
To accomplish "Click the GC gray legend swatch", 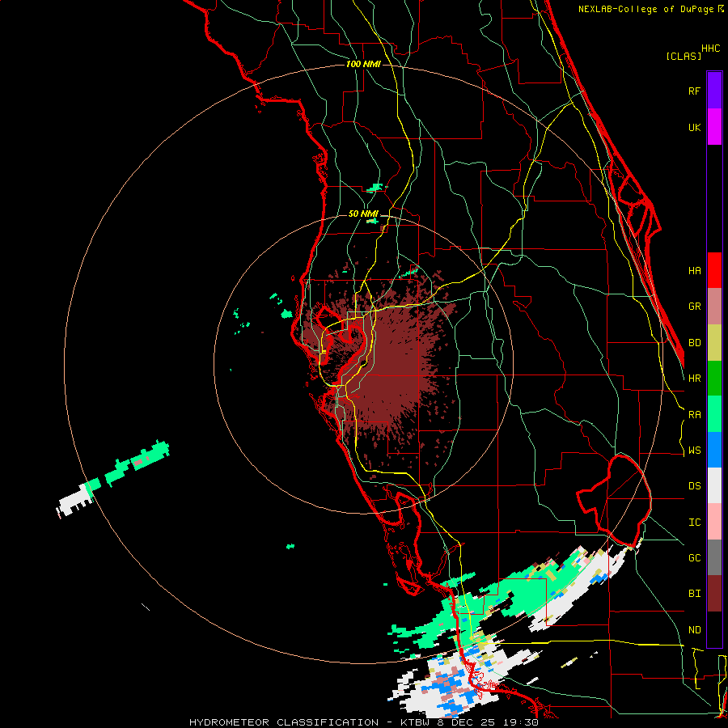I will pos(714,557).
